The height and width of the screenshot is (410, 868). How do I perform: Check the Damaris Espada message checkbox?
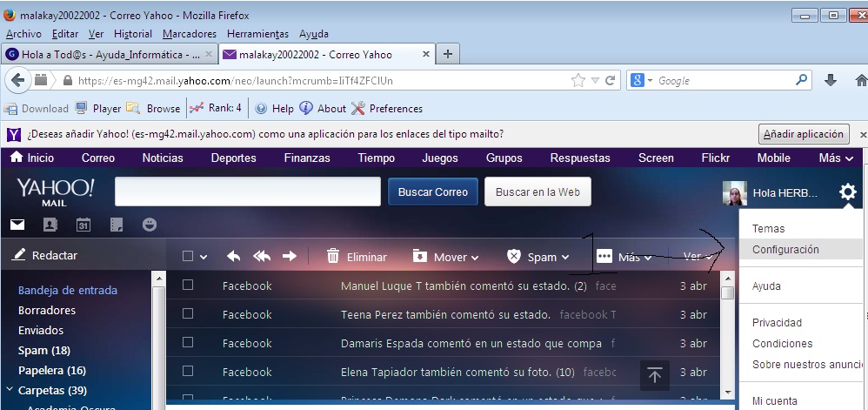(x=188, y=342)
